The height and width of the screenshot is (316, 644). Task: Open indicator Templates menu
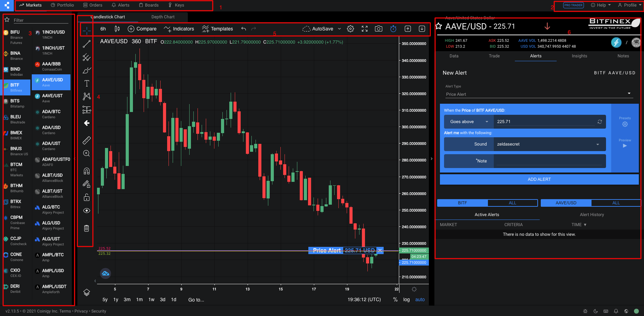(218, 29)
